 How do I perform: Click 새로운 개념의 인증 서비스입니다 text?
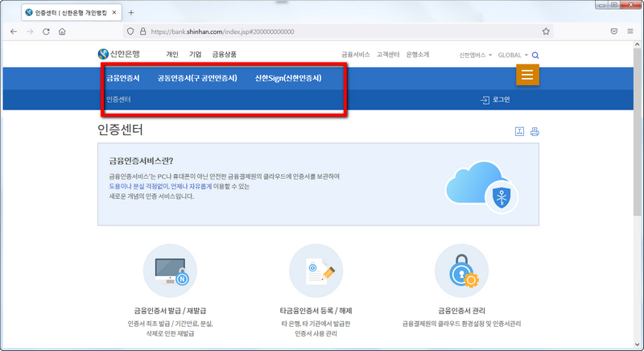tap(151, 196)
